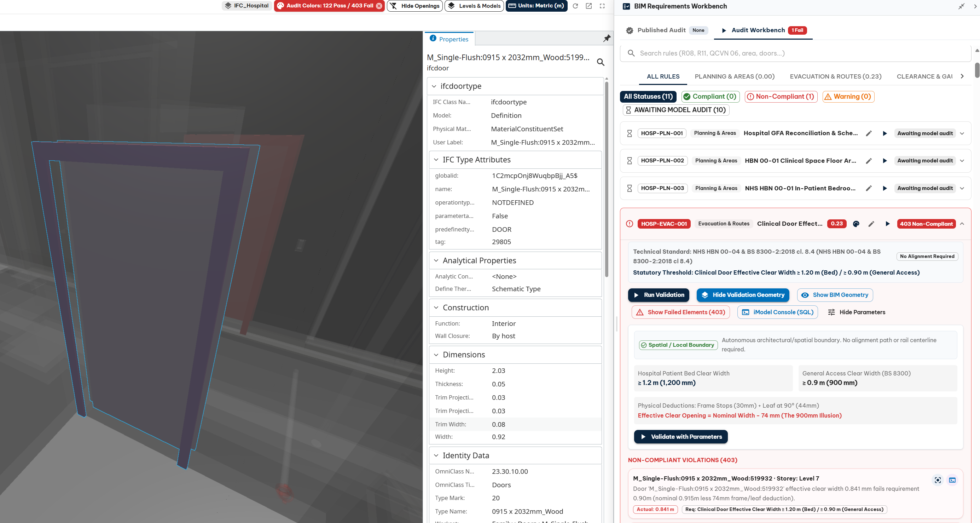Run rule HOSP-PLN-003 play icon
This screenshot has width=980, height=523.
(x=885, y=188)
